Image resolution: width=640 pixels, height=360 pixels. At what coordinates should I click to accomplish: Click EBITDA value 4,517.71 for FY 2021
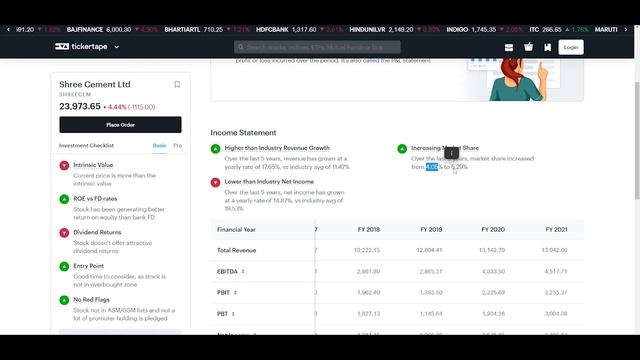(556, 271)
